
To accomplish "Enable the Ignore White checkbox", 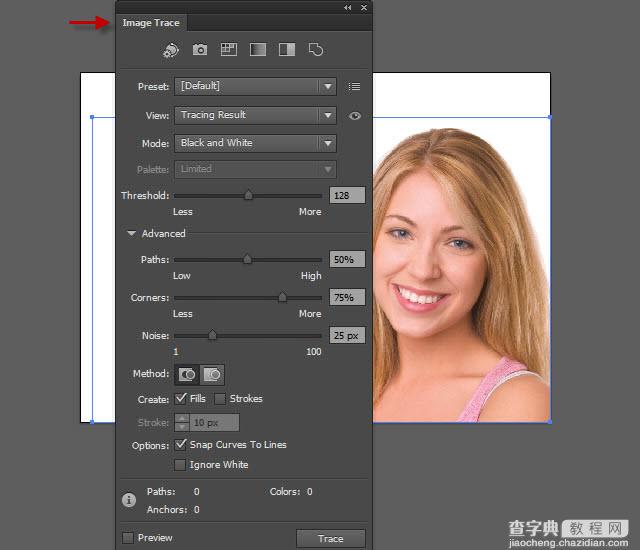I will point(180,465).
